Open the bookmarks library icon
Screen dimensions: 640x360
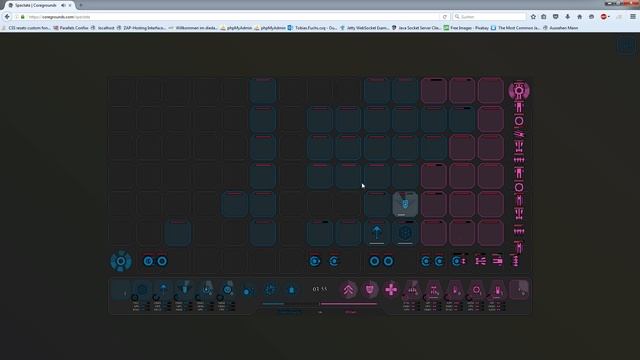544,17
